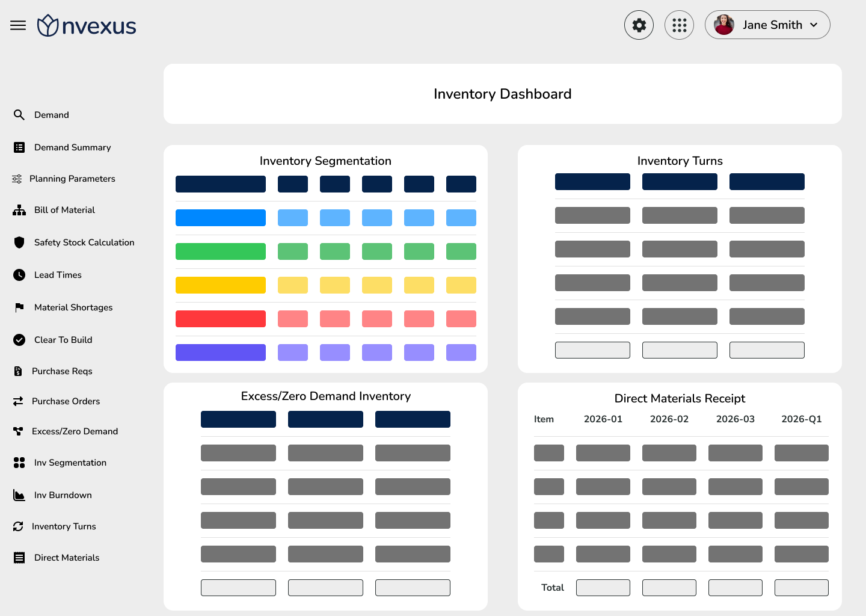This screenshot has width=866, height=616.
Task: Click the 2026-Q1 column header
Action: coord(802,419)
